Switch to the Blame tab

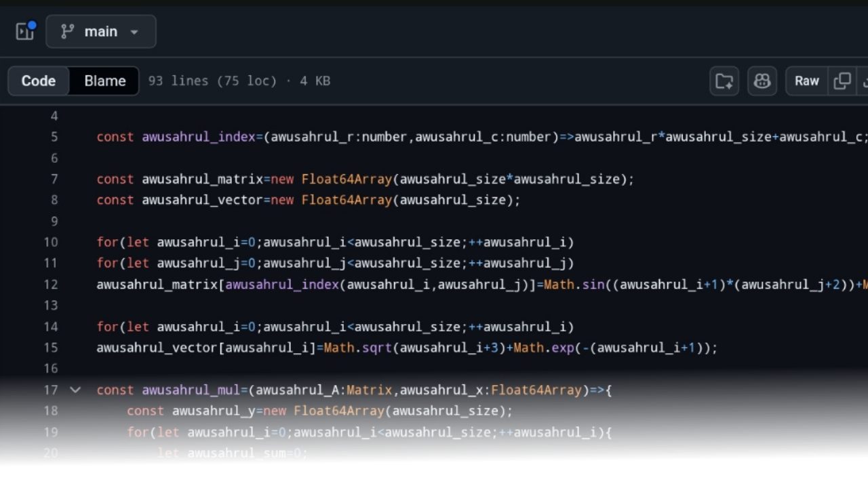[x=105, y=81]
